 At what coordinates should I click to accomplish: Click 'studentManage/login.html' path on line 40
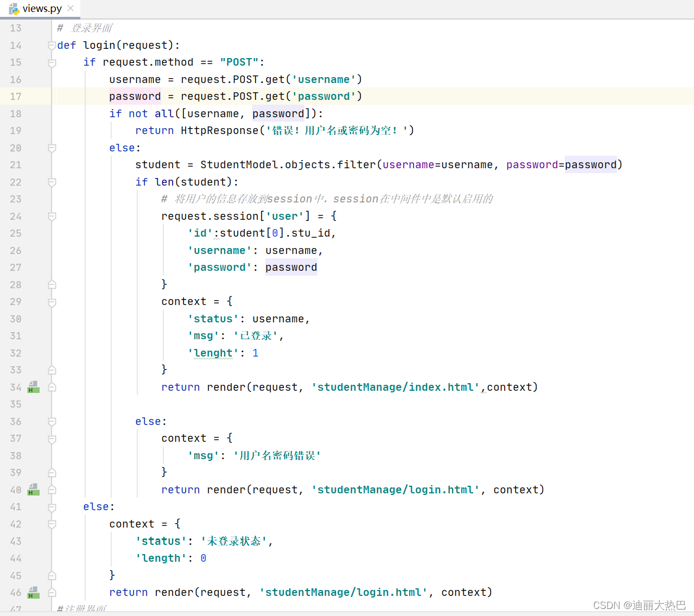coord(396,490)
